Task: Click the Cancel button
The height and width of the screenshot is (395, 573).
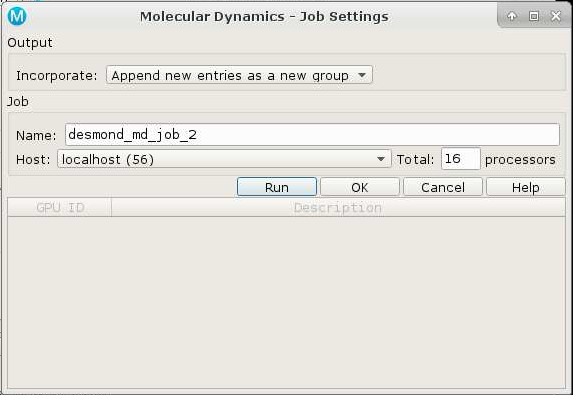Action: pyautogui.click(x=443, y=187)
